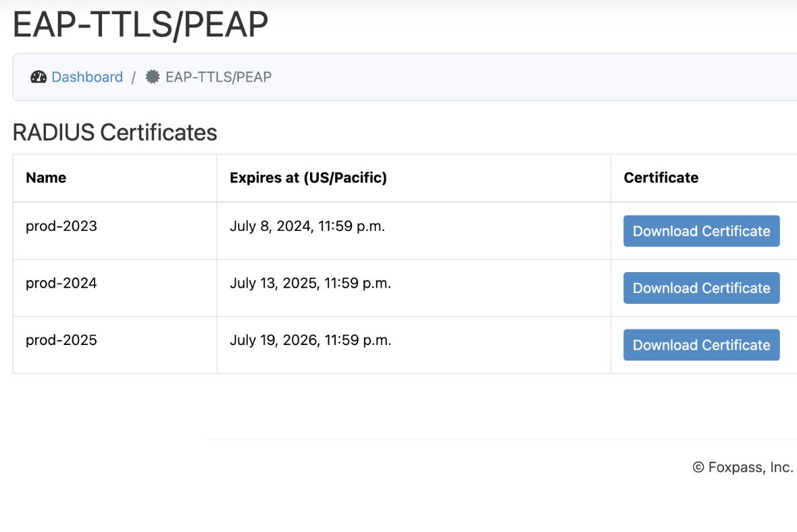This screenshot has height=532, width=797.
Task: Open the Dashboard breadcrumb link
Action: click(86, 76)
